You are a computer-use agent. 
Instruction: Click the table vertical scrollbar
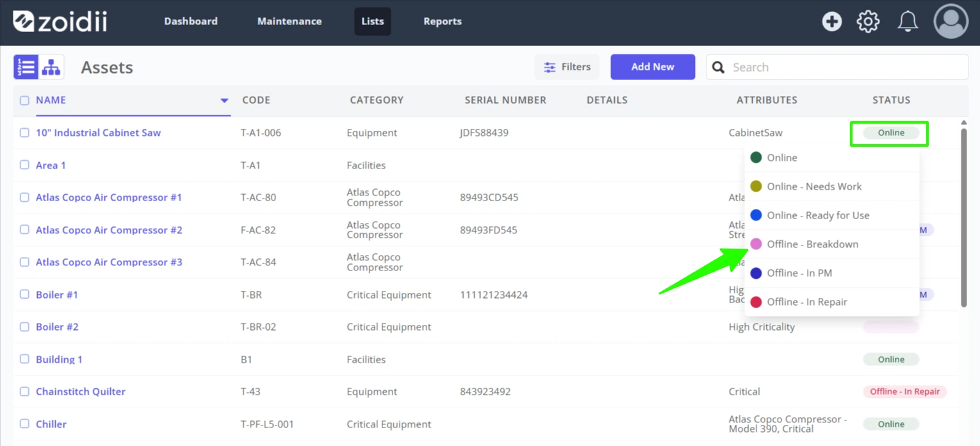point(963,218)
